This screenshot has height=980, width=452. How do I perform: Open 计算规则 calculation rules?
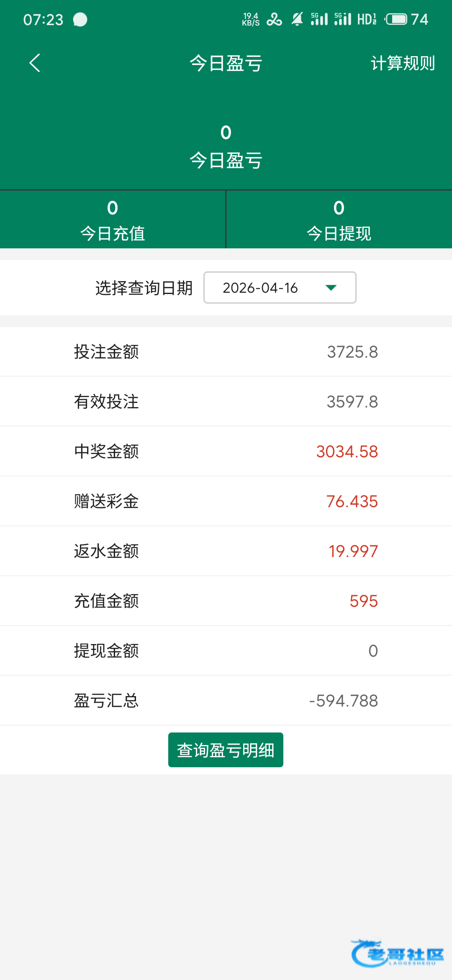click(x=403, y=63)
